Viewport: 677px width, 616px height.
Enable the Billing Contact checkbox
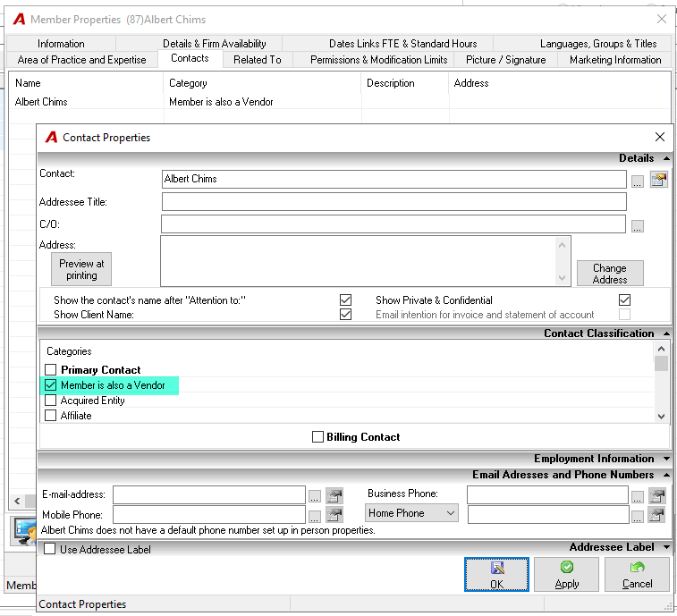coord(317,437)
